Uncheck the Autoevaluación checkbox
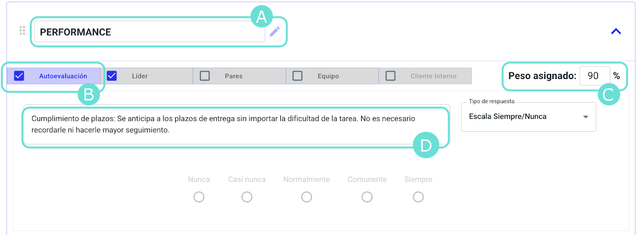Viewport: 644px width, 235px height. (x=19, y=76)
